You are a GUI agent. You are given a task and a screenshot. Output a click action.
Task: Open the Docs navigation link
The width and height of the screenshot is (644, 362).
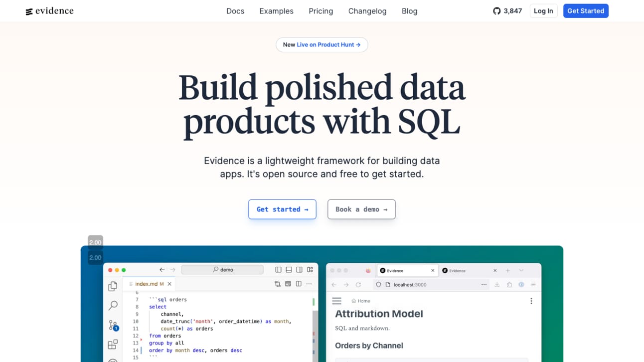pos(235,11)
